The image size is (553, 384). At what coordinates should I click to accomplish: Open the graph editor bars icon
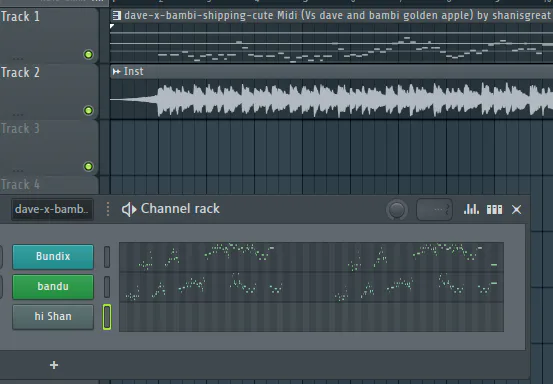[471, 209]
